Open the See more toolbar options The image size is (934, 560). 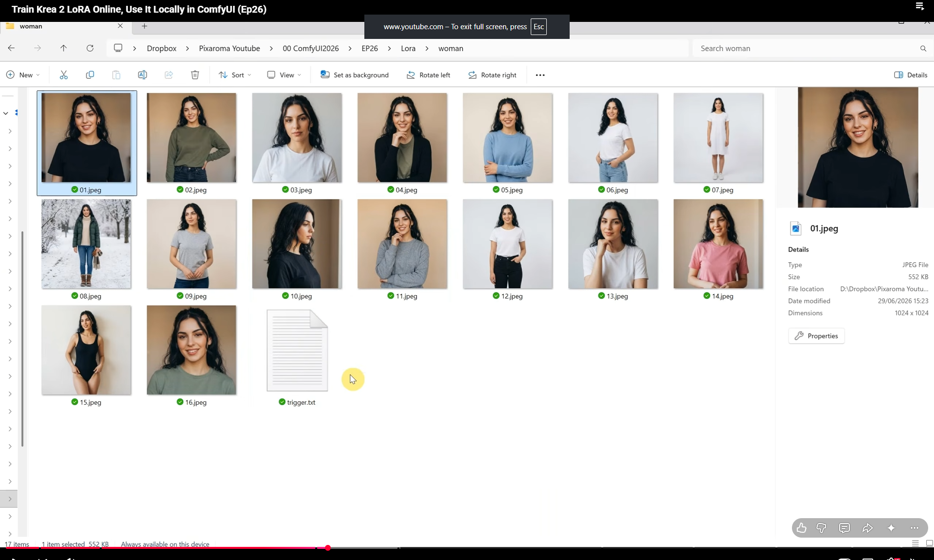540,75
